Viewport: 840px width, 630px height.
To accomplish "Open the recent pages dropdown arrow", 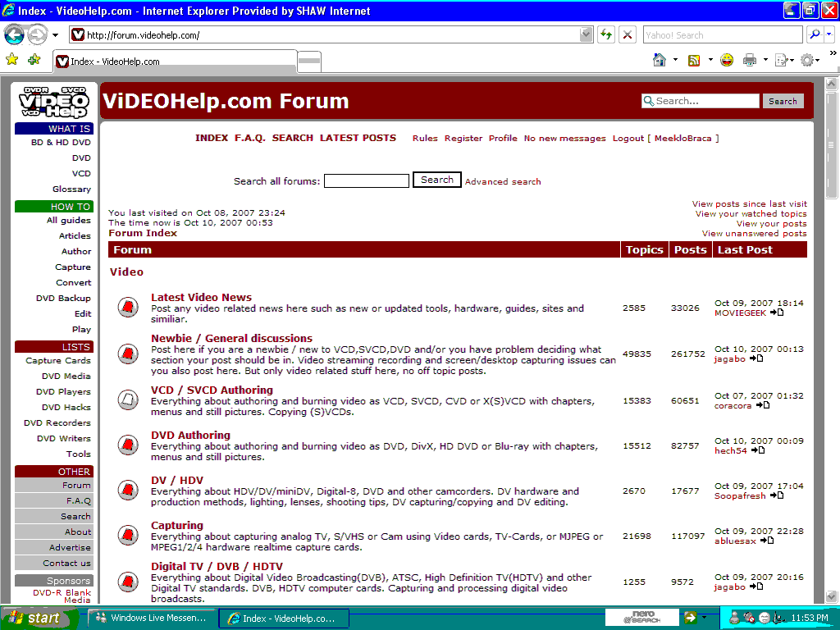I will 55,35.
